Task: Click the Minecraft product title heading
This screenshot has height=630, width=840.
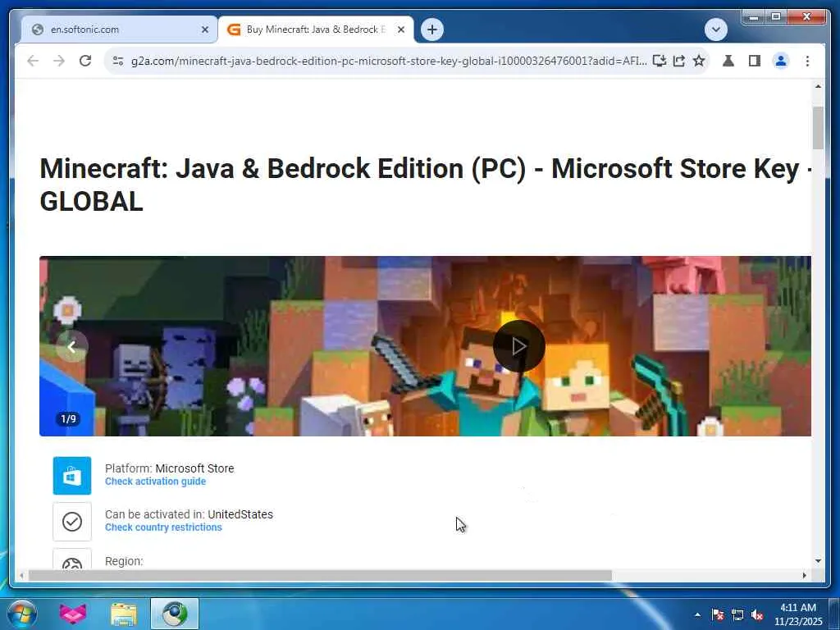Action: 426,185
